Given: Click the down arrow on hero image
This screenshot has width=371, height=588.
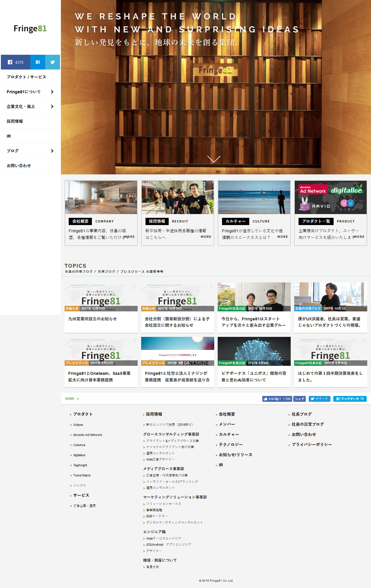Looking at the screenshot, I should [x=214, y=159].
